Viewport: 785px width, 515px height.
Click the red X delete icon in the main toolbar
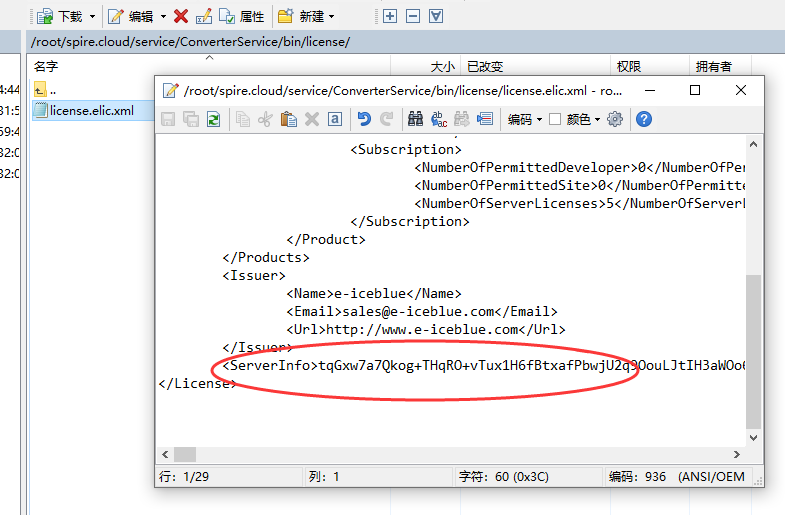(x=181, y=17)
